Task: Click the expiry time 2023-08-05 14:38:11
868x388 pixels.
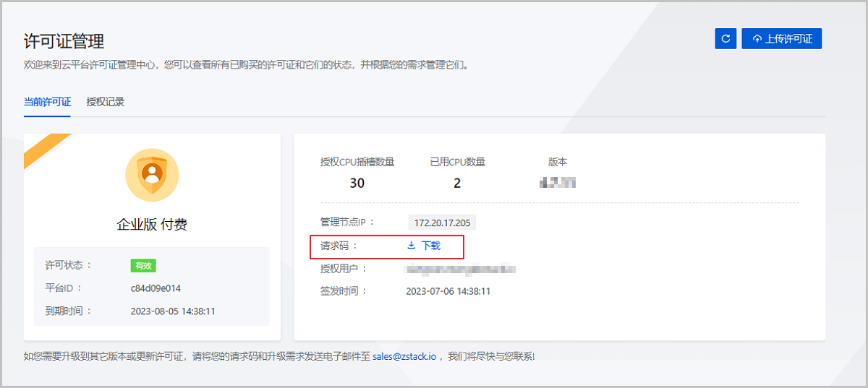Action: [x=173, y=311]
